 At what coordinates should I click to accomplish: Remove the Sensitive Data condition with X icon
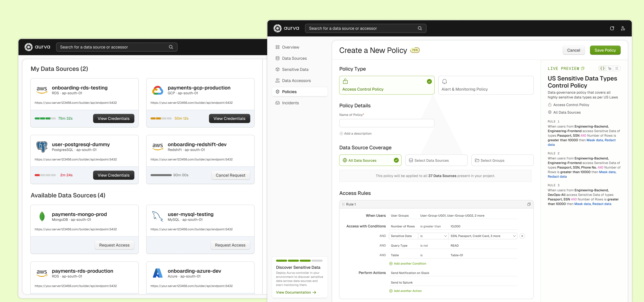(522, 236)
